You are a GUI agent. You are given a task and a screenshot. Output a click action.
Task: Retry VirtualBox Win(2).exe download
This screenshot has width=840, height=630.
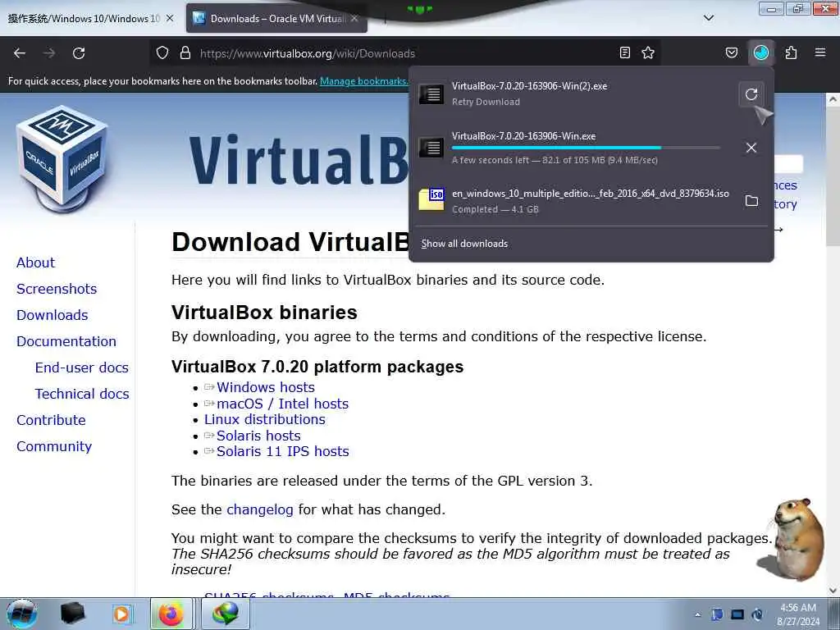(x=751, y=94)
